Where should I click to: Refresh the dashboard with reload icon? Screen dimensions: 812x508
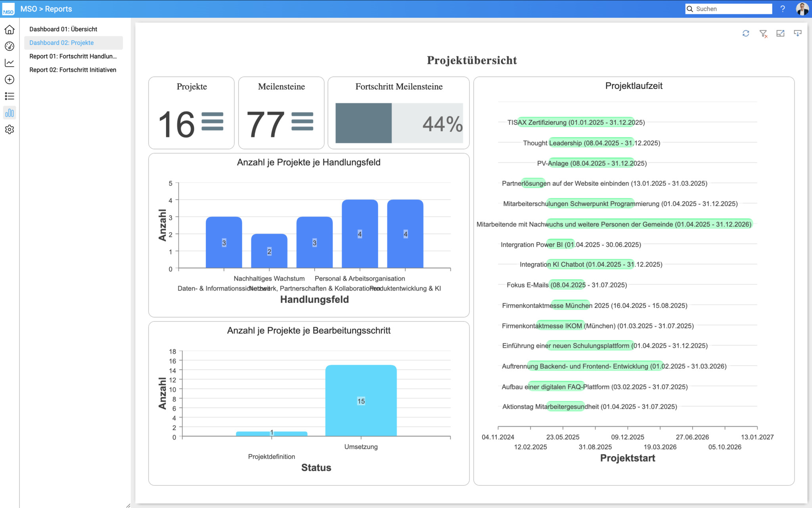[x=746, y=34]
